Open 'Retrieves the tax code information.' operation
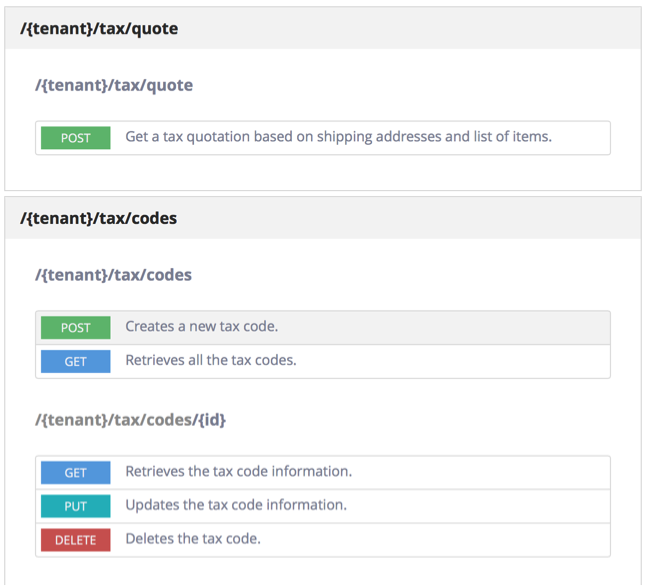This screenshot has width=646, height=586. (239, 471)
